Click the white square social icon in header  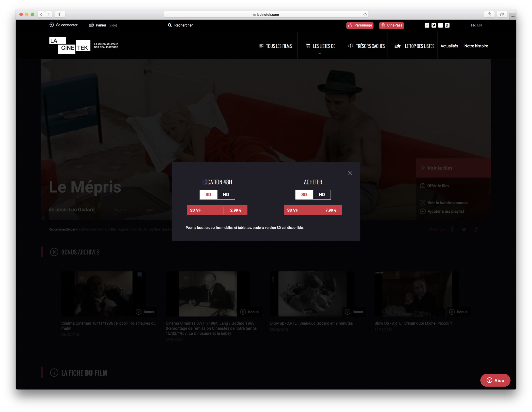[x=440, y=25]
